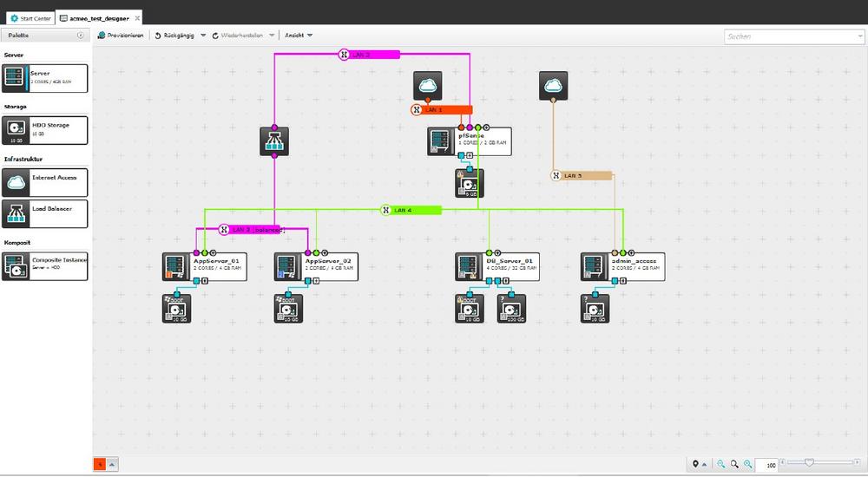Click Wiederherstellen to redo
Viewport: 868px width, 477px height.
pos(237,36)
